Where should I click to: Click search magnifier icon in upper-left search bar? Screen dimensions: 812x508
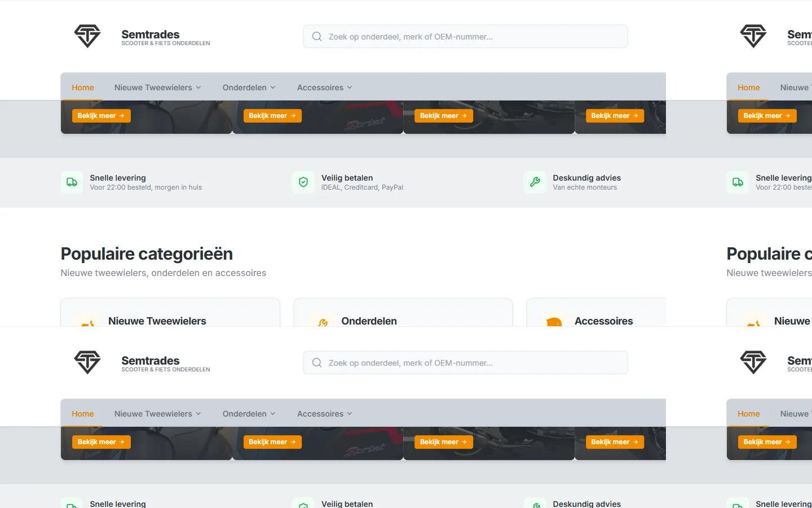317,36
